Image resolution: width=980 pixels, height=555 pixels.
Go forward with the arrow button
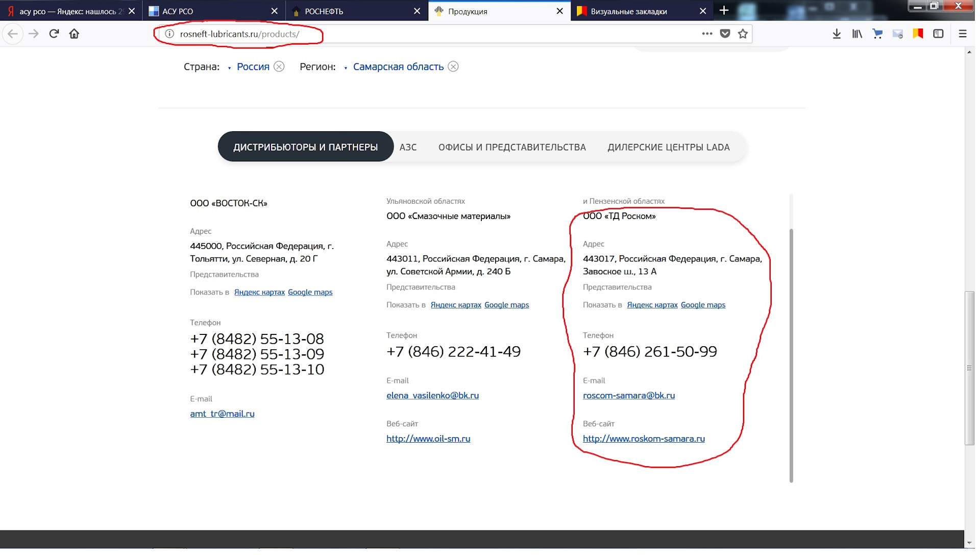pyautogui.click(x=34, y=34)
